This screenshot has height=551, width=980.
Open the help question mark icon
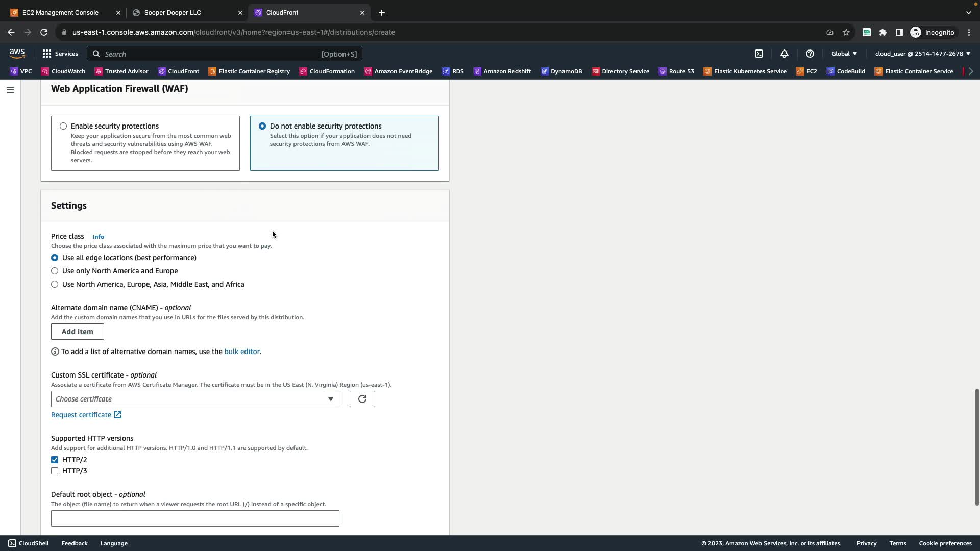[810, 54]
